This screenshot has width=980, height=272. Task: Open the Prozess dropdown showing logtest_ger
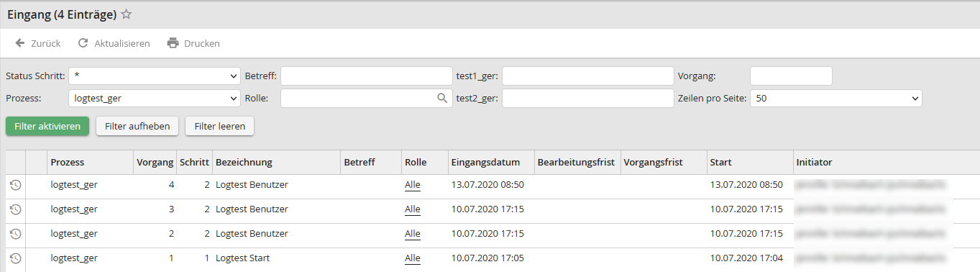point(155,99)
